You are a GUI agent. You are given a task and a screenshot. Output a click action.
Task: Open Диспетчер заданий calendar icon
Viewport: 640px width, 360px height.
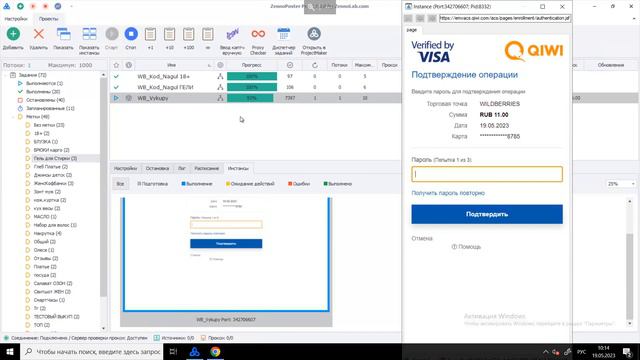283,34
